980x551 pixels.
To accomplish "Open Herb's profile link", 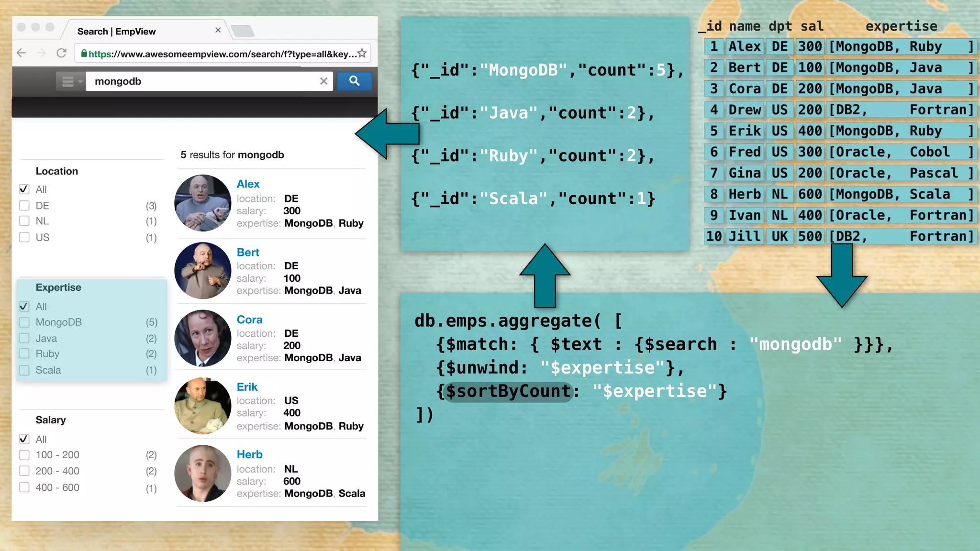I will click(249, 454).
